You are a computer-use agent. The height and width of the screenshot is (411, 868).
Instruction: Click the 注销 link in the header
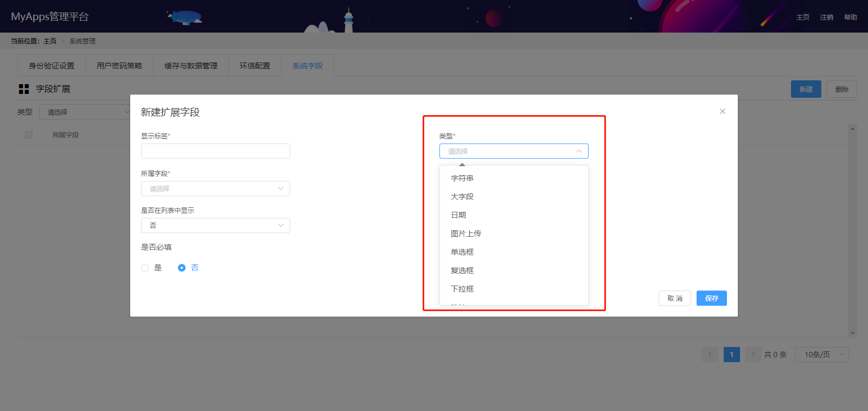pyautogui.click(x=826, y=17)
